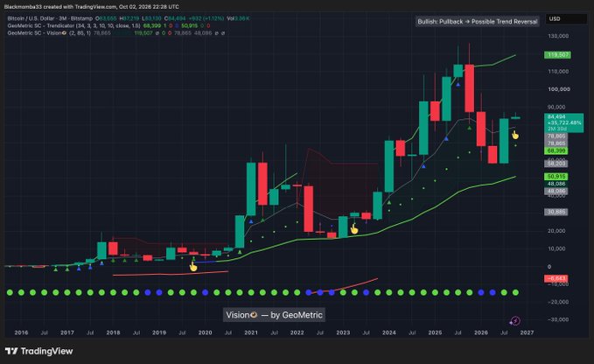This screenshot has height=364, width=594.
Task: Click the Bullish Pullback Trend Reversal label
Action: pos(478,22)
